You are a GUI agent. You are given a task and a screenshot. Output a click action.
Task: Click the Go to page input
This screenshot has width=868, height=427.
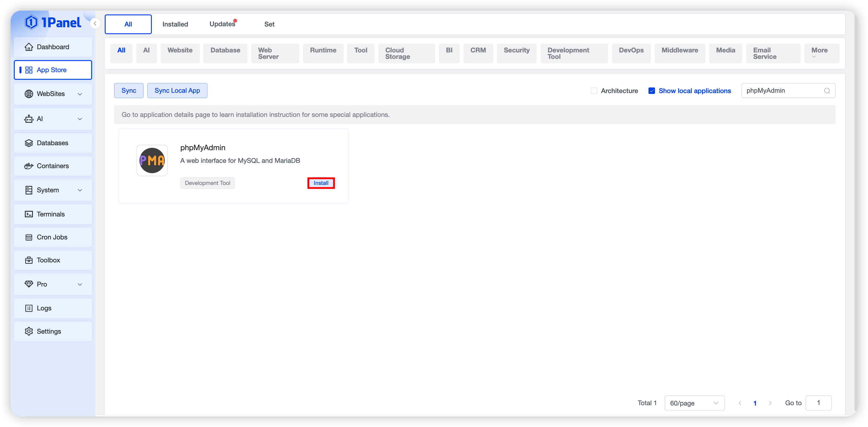coord(818,403)
